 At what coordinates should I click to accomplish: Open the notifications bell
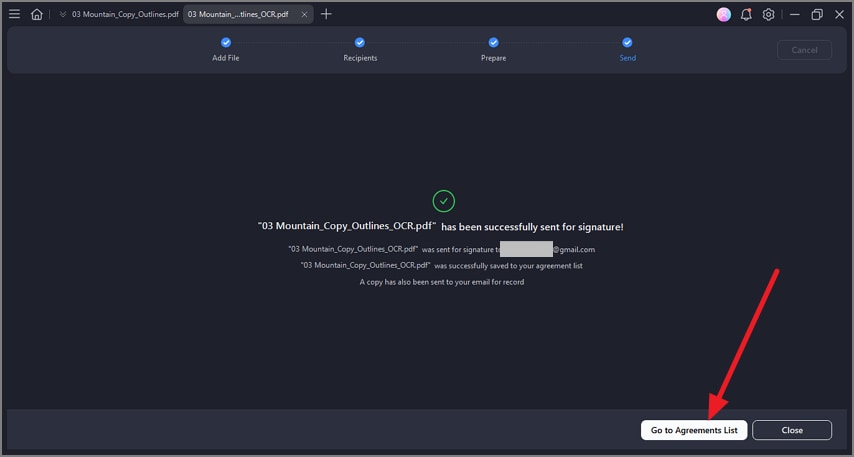[746, 15]
